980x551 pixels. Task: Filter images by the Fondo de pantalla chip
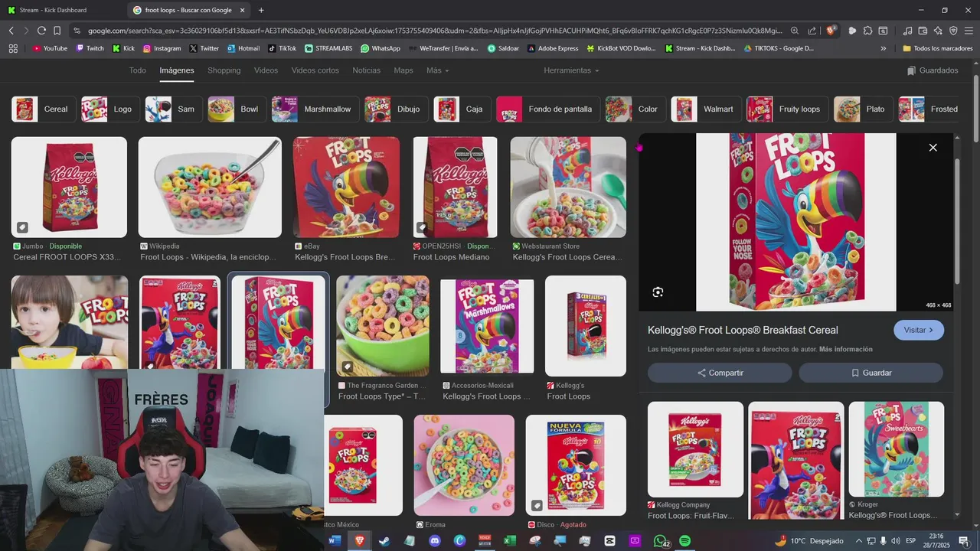(x=547, y=109)
